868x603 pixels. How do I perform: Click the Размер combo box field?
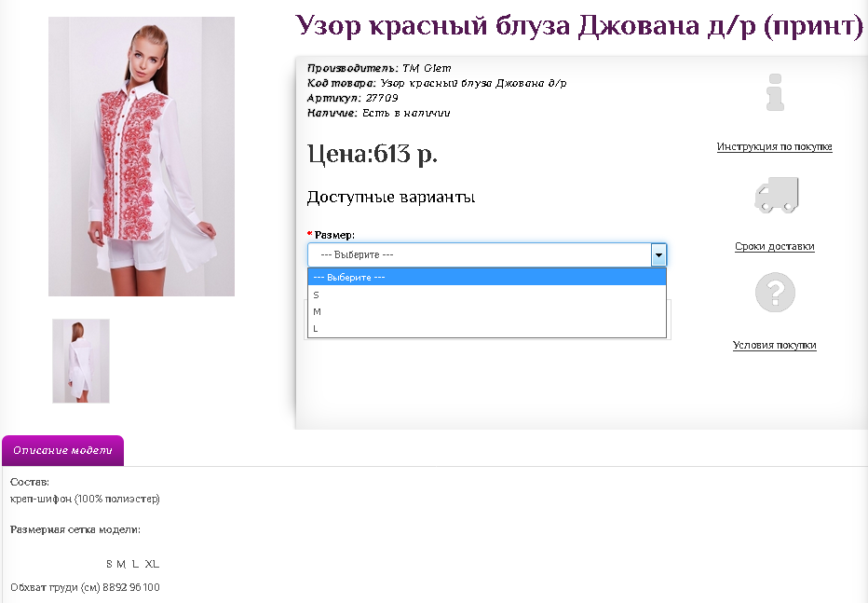[487, 255]
